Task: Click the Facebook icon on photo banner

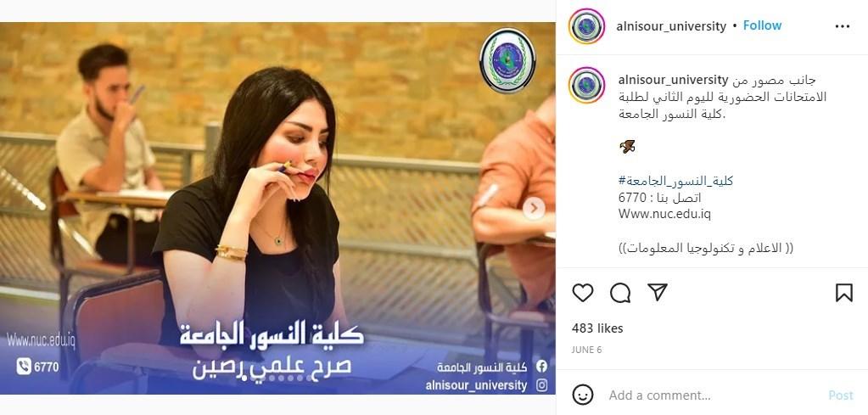Action: (x=542, y=367)
